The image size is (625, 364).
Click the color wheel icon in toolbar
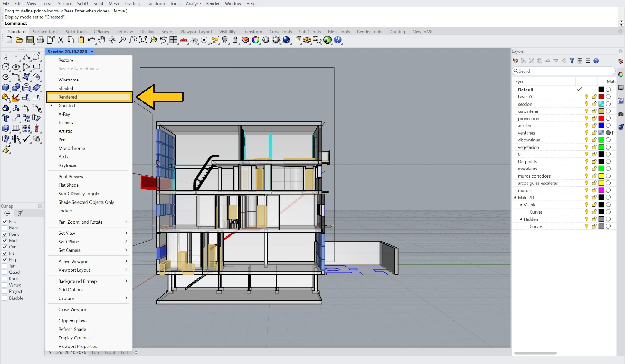click(256, 40)
